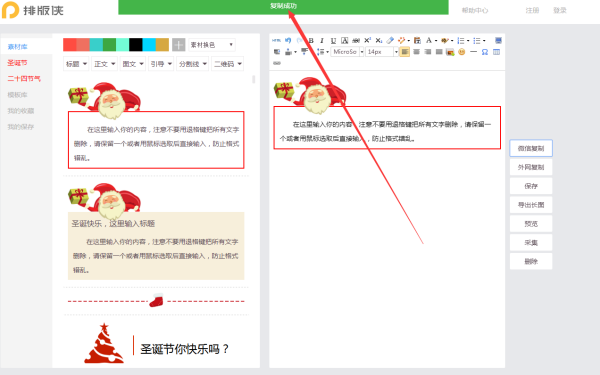Toggle bold formatting

pos(311,41)
